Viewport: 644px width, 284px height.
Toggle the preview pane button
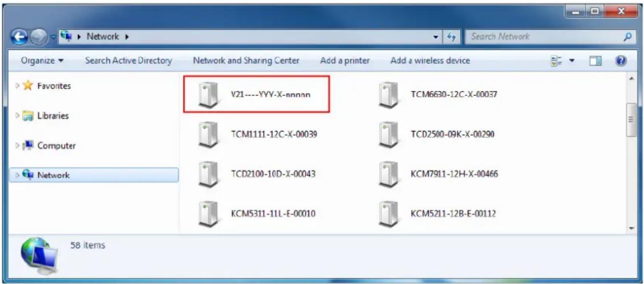pos(595,61)
